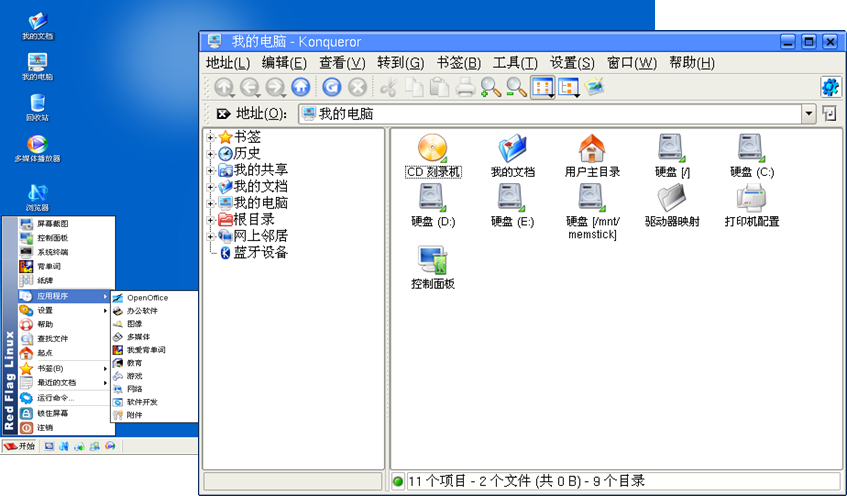Expand the 我的文档 tree node
This screenshot has height=496, width=847.
tap(211, 187)
